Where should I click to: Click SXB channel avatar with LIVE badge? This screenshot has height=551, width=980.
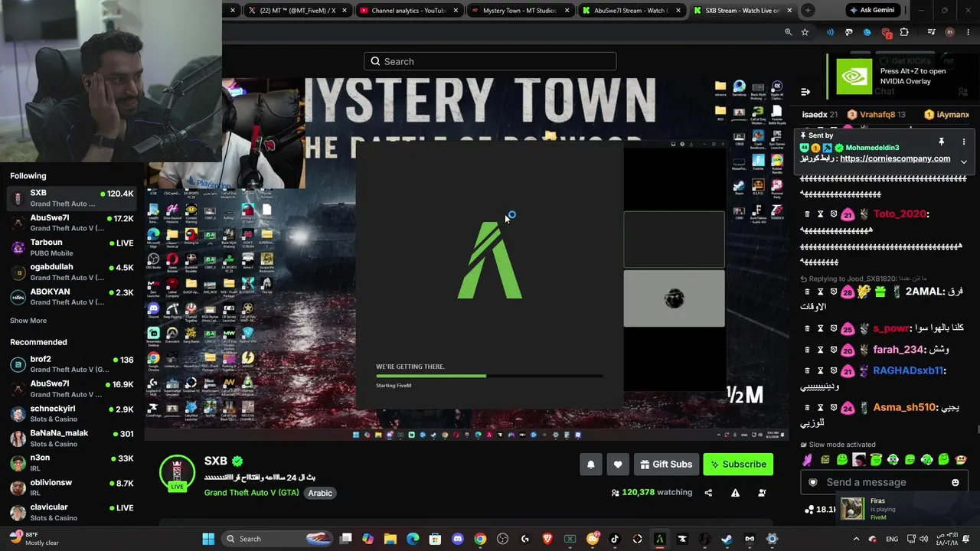click(x=177, y=472)
